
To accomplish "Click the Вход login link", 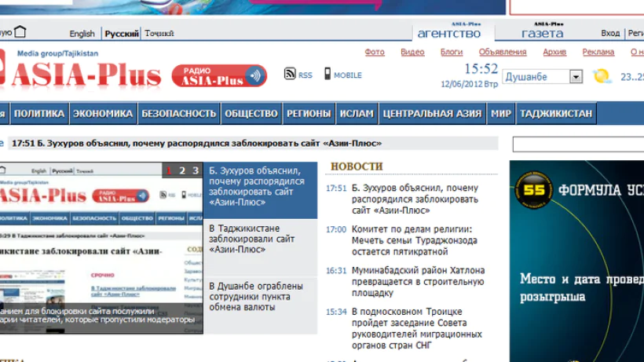I will [610, 33].
